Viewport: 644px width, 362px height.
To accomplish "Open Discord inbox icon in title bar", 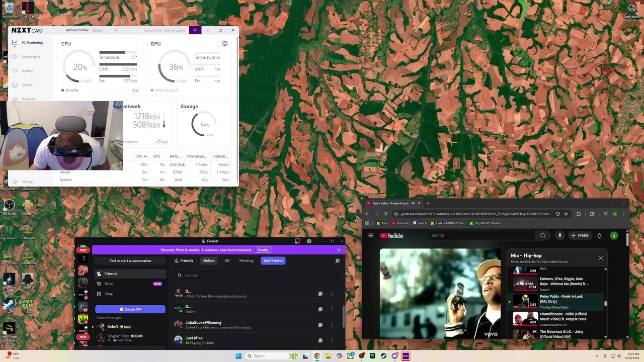I will click(297, 241).
